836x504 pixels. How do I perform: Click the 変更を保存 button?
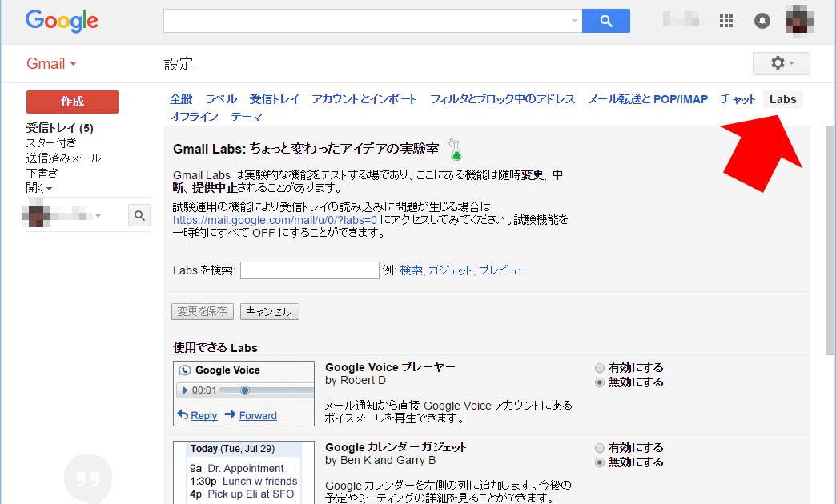203,312
